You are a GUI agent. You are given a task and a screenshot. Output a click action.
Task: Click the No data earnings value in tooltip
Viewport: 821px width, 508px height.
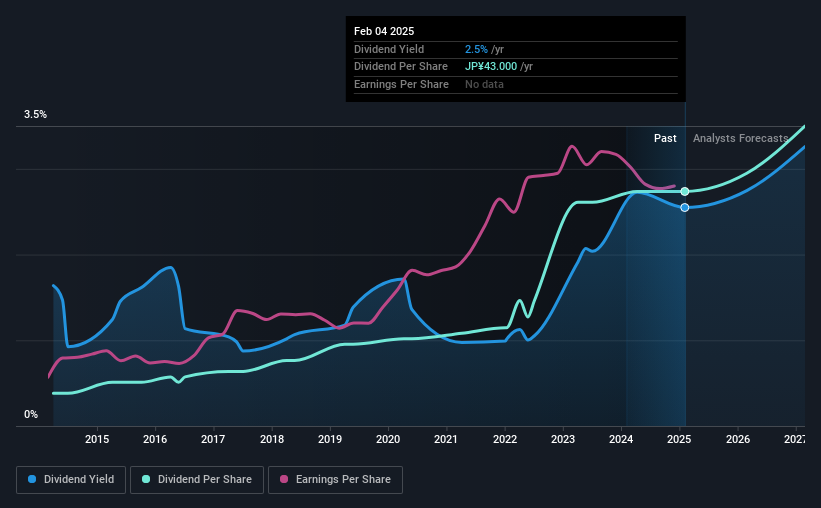[x=484, y=84]
